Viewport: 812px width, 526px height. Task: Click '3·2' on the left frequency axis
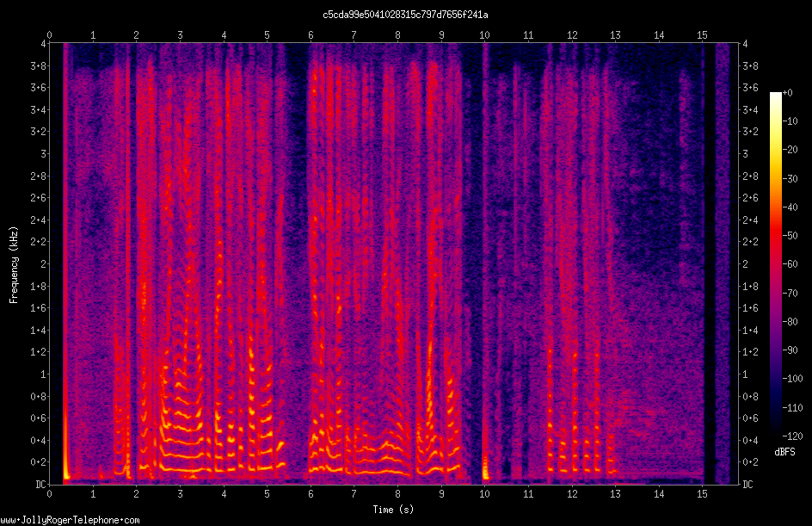click(39, 132)
